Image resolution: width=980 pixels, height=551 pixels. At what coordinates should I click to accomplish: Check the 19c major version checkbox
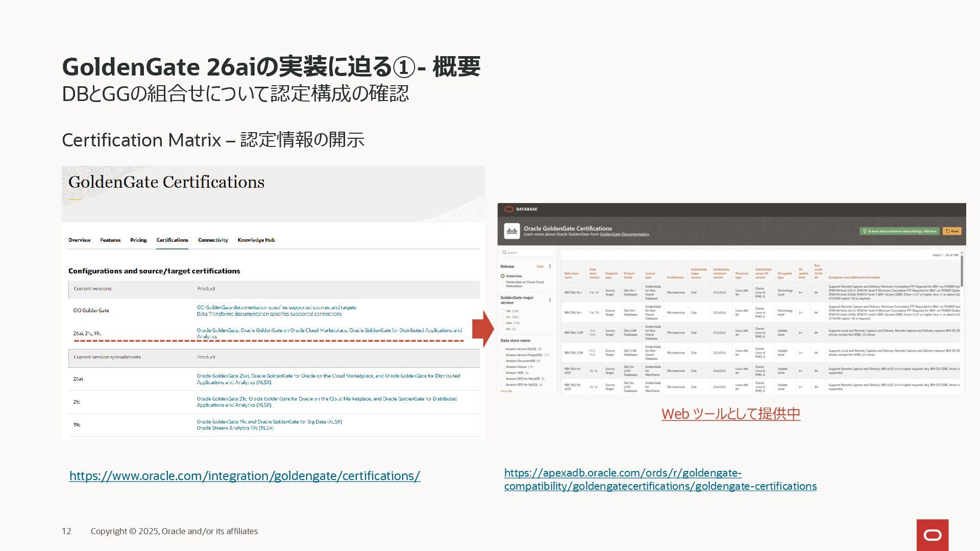tap(502, 311)
